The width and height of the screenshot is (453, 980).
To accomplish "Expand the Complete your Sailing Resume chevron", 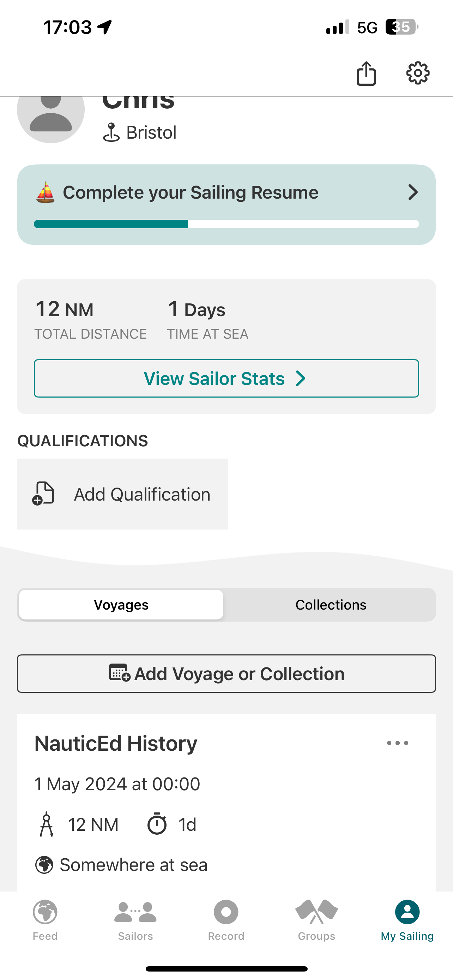I will pos(413,192).
